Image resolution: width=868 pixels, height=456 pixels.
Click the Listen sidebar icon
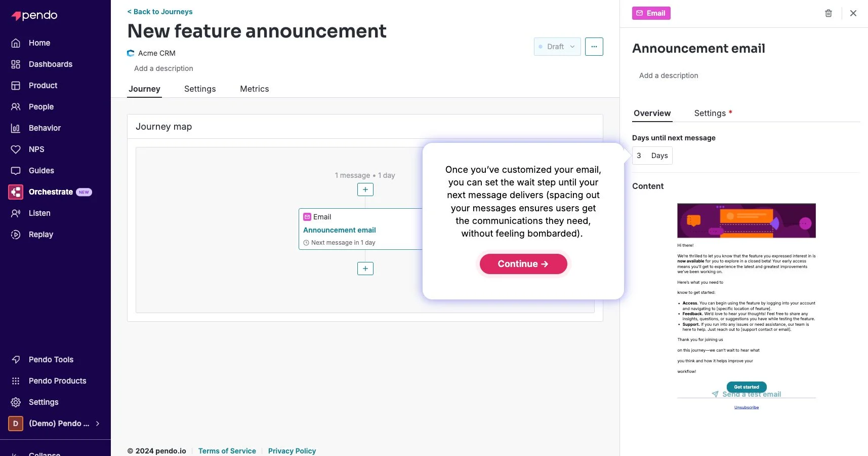[x=16, y=213]
